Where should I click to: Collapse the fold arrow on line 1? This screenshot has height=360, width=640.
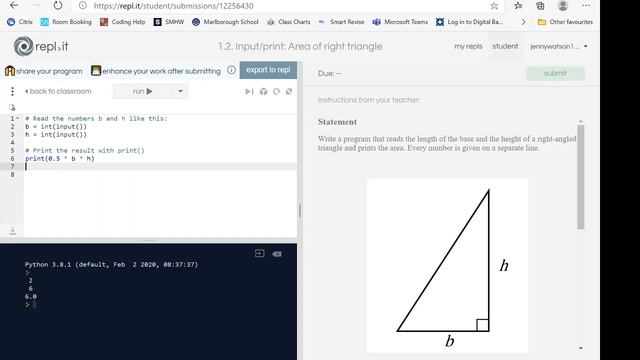pyautogui.click(x=18, y=118)
